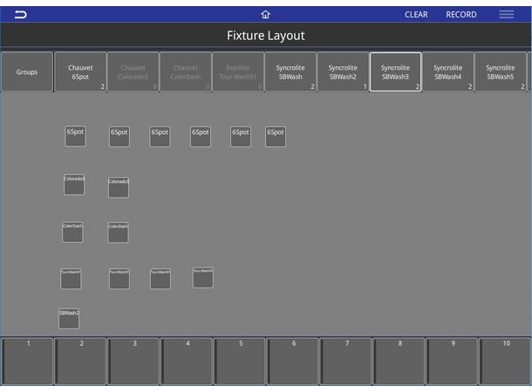Image resolution: width=532 pixels, height=392 pixels.
Task: Click the back arrow icon
Action: pos(20,15)
